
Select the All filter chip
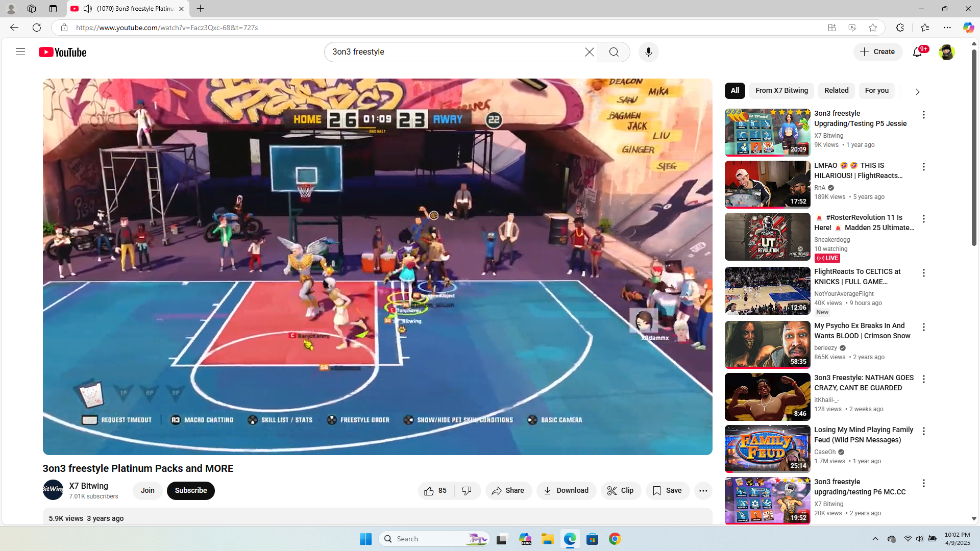(734, 91)
